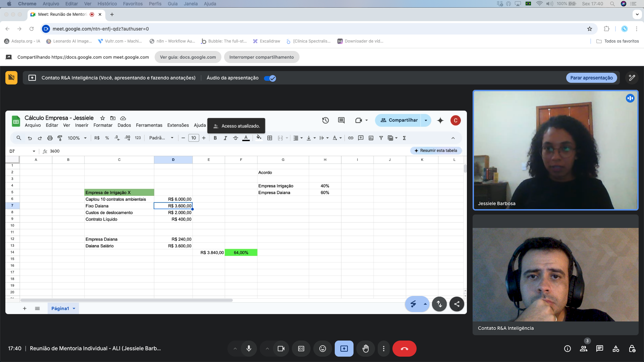644x362 pixels.
Task: Open the Formatar menu in Sheets
Action: [103, 125]
